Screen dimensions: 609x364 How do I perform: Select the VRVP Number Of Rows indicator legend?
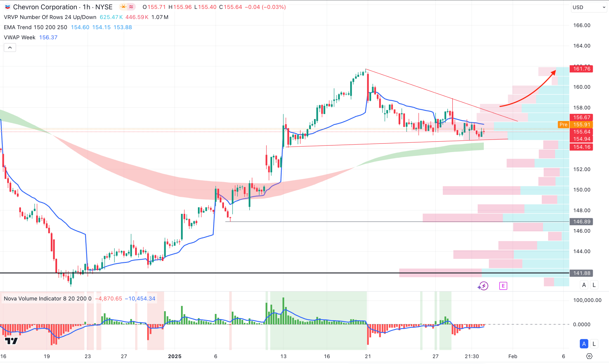tap(50, 17)
